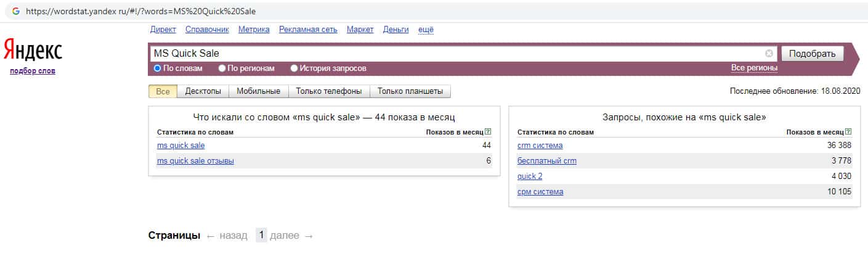
Task: Open the 'ms quick sale' keyword link
Action: coord(181,146)
